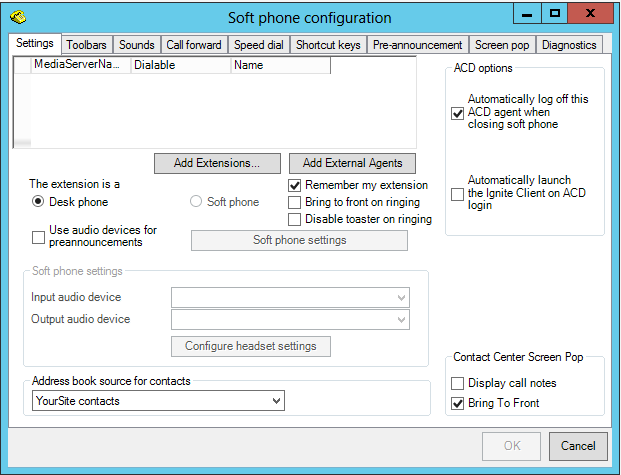Enable Bring to front on ringing
The width and height of the screenshot is (621, 475).
[295, 202]
